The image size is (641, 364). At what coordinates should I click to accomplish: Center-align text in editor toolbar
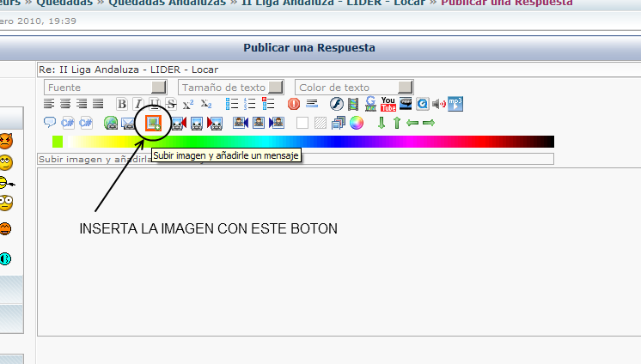click(x=65, y=104)
